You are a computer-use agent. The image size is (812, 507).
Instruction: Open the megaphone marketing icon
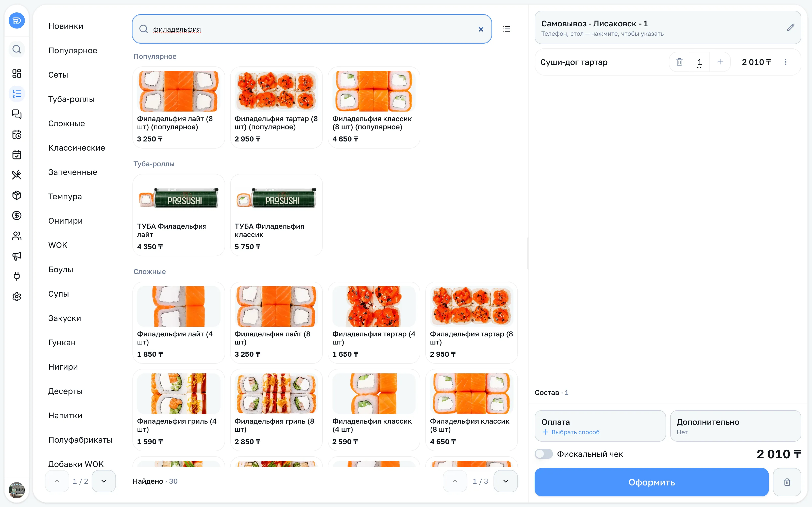click(x=16, y=256)
